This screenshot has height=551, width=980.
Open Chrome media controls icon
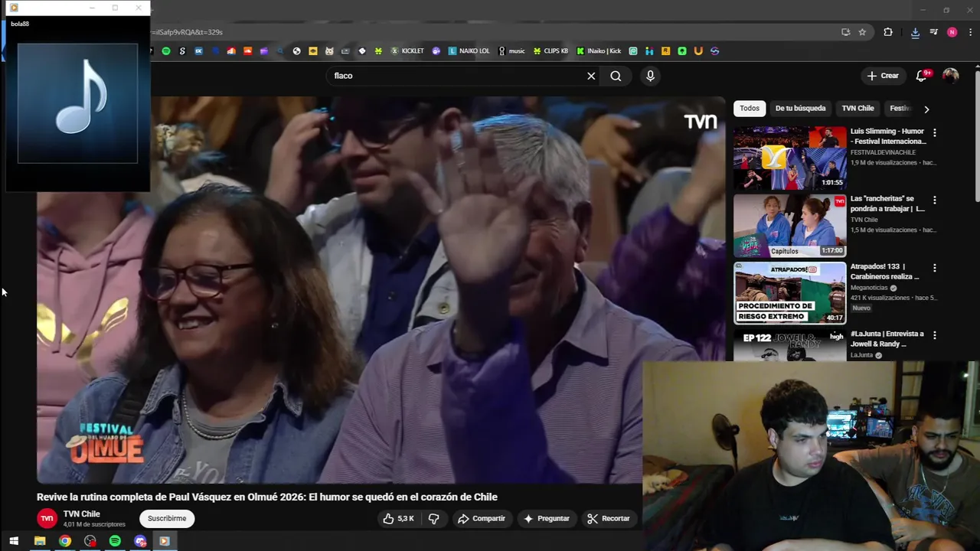pyautogui.click(x=933, y=32)
